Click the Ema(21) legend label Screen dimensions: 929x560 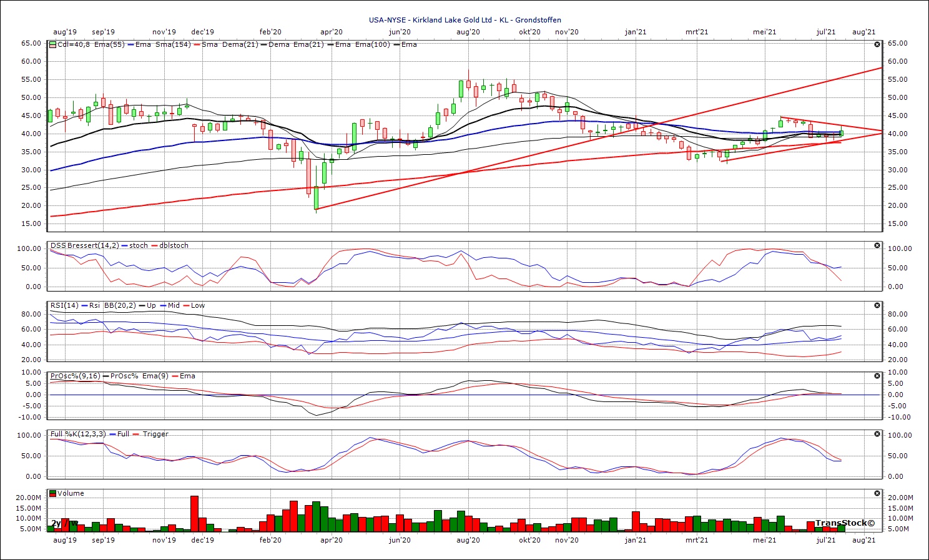[x=308, y=44]
